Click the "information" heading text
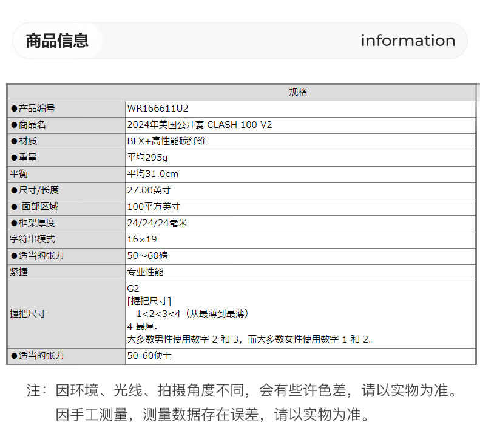The image size is (480, 448). (408, 41)
